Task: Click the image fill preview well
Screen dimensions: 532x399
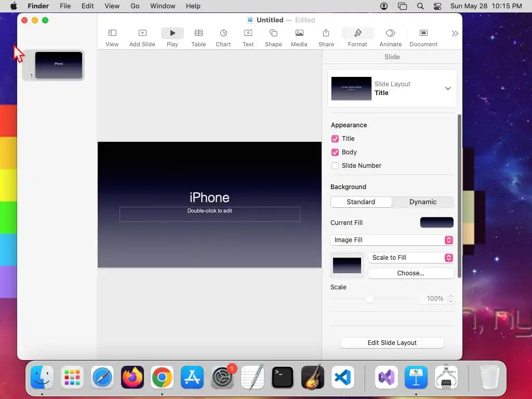Action: pyautogui.click(x=347, y=265)
